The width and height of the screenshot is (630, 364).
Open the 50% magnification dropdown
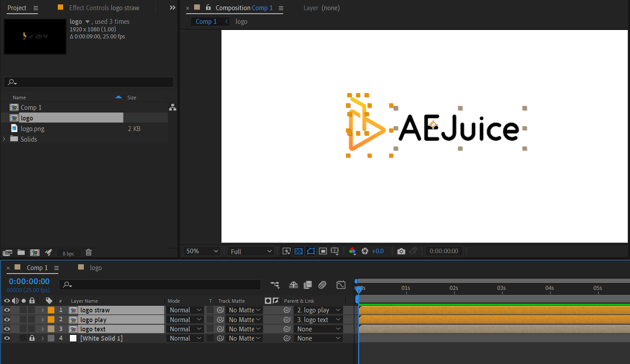(x=202, y=251)
